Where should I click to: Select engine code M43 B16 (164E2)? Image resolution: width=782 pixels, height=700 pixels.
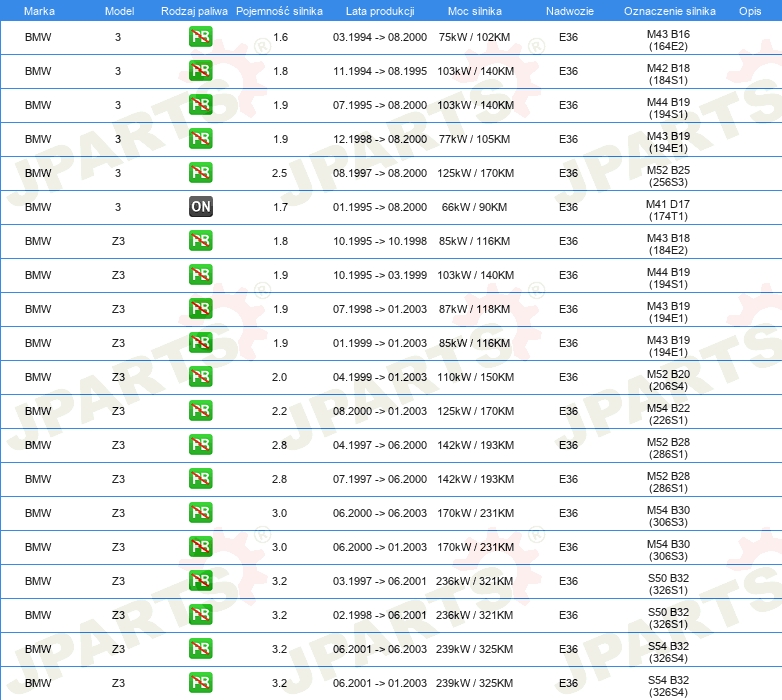668,40
